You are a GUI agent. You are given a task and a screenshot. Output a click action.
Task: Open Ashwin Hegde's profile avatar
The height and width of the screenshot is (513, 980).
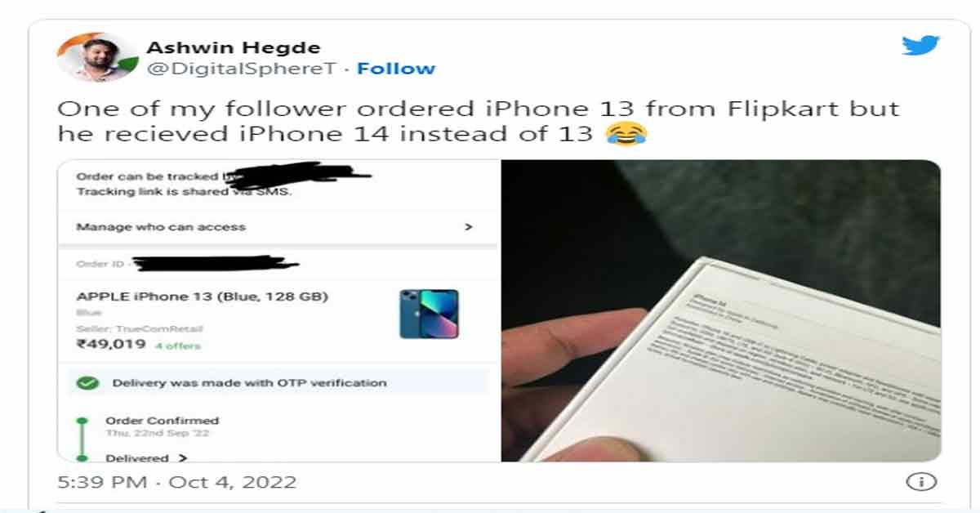click(x=96, y=57)
